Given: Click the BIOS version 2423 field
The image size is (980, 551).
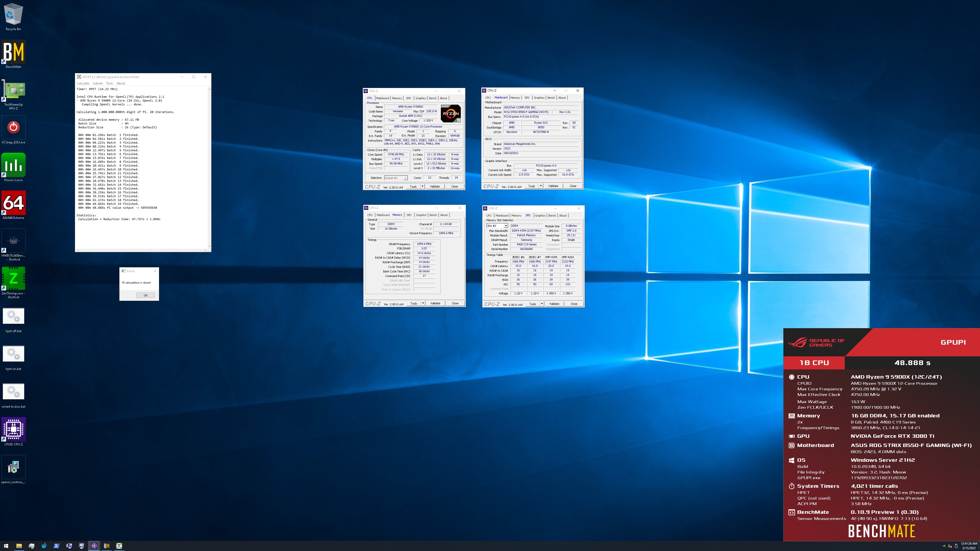Looking at the screenshot, I should click(541, 149).
